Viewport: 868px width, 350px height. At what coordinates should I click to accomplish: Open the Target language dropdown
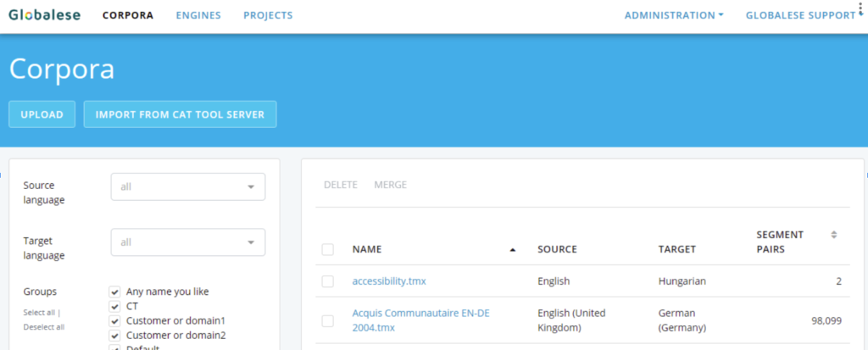(x=188, y=242)
